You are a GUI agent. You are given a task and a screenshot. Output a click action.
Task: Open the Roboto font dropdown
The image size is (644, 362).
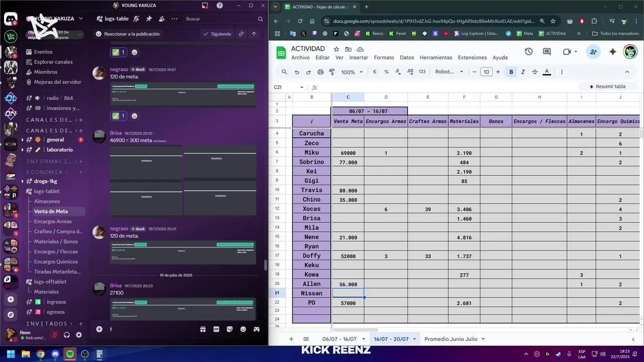tap(449, 72)
